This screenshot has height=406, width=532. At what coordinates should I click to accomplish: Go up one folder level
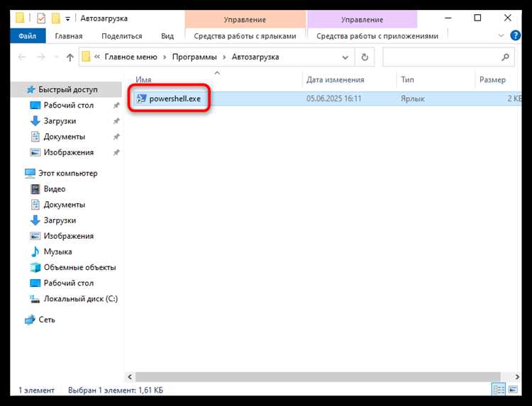coord(70,57)
